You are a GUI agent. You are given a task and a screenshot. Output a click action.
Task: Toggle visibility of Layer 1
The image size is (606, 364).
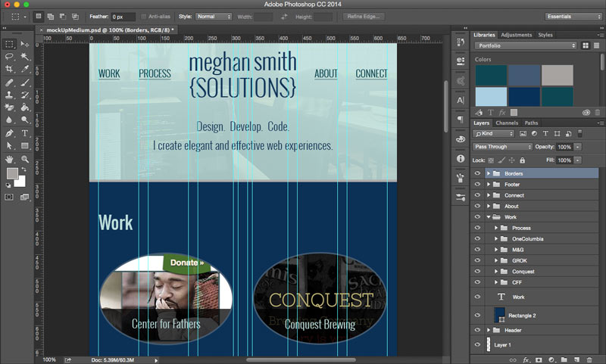pyautogui.click(x=477, y=344)
